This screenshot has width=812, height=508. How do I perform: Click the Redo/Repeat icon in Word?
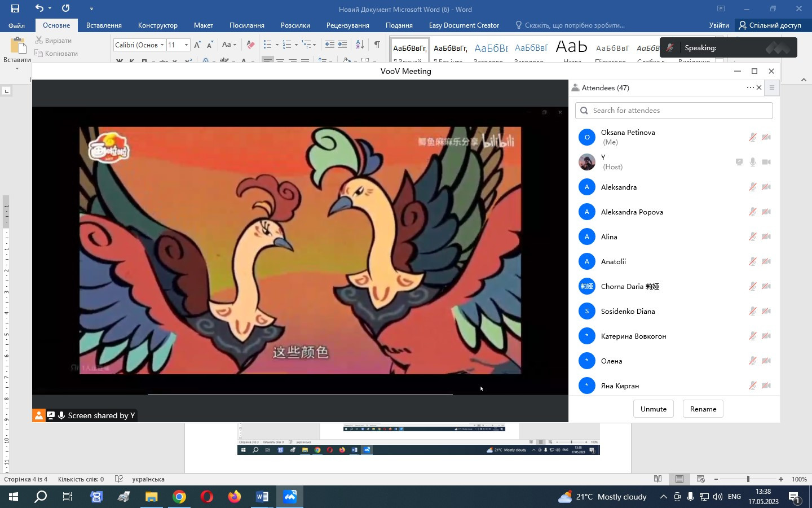point(66,8)
